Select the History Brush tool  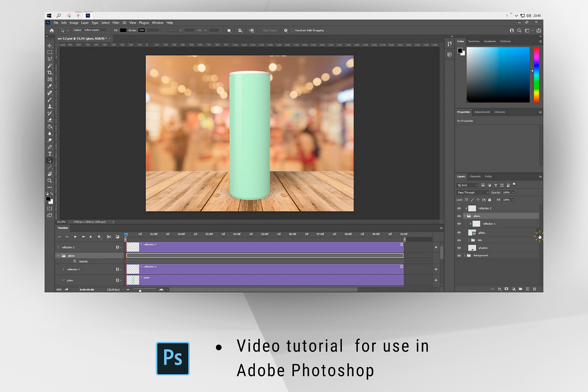(x=50, y=114)
